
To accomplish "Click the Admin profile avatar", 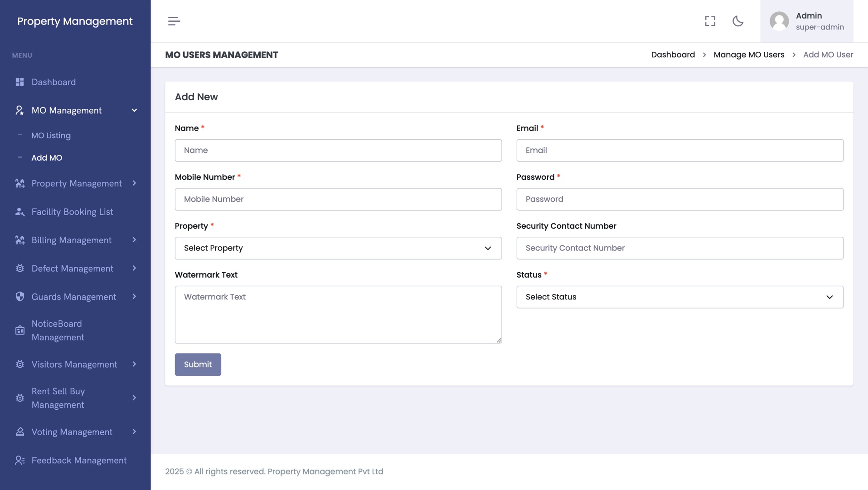I will 779,21.
